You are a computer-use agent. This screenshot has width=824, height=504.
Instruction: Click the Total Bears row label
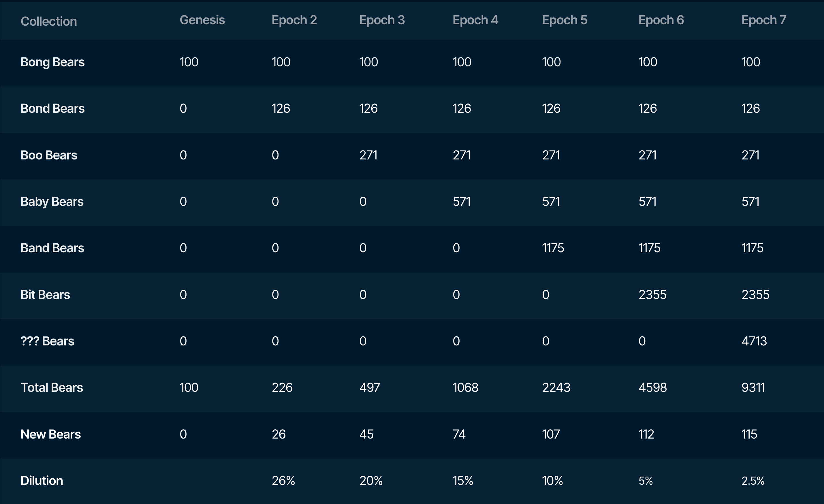point(52,388)
